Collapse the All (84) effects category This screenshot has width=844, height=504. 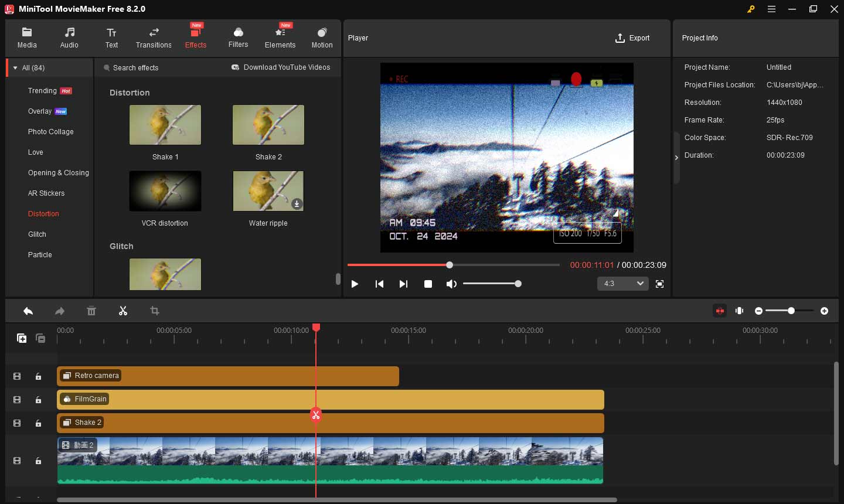click(15, 68)
